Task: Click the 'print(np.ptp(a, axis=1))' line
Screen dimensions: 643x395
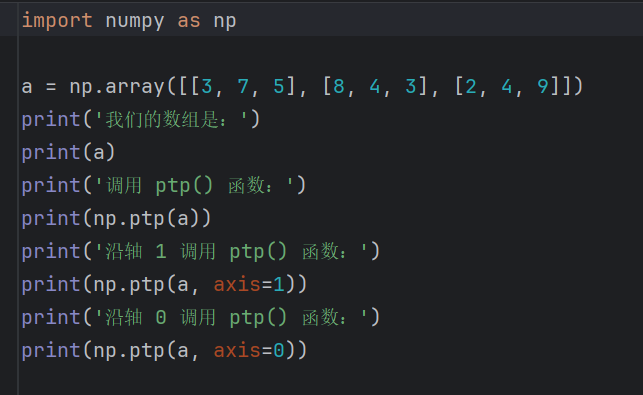Action: [164, 284]
